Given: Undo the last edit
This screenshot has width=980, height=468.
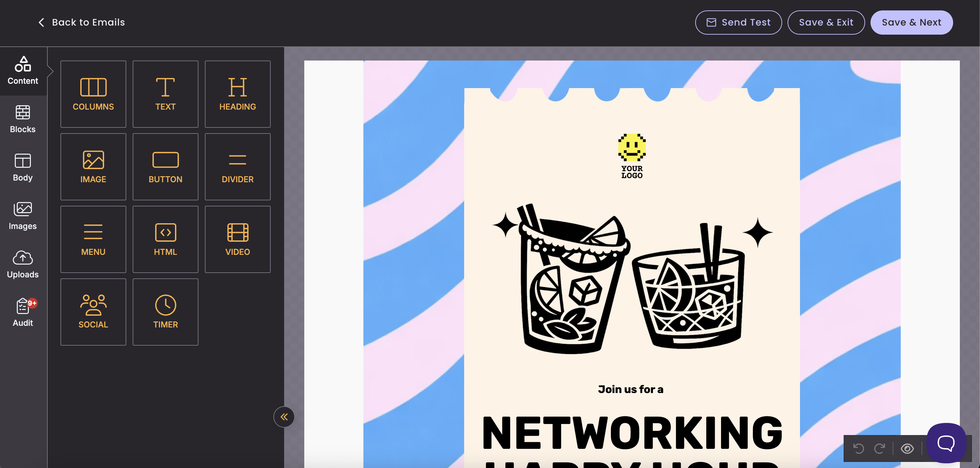Looking at the screenshot, I should pos(858,448).
